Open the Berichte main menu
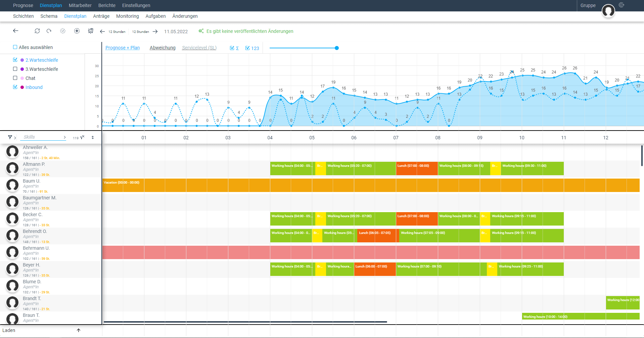 pyautogui.click(x=107, y=5)
